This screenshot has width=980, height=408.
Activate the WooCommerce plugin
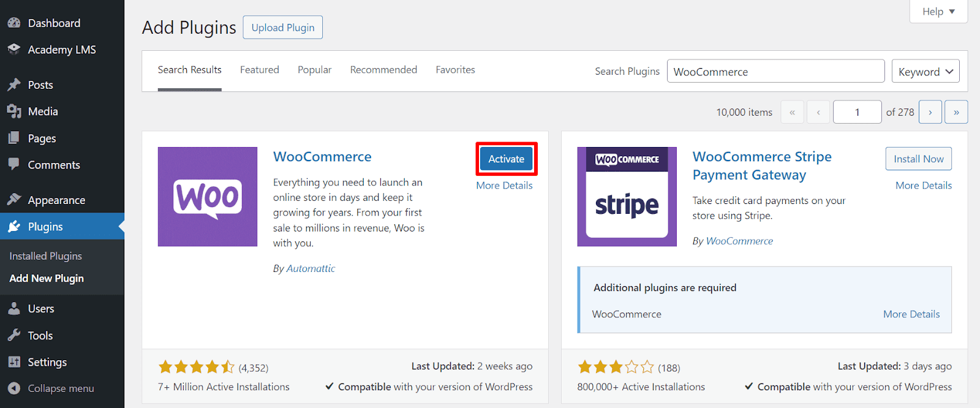point(506,158)
